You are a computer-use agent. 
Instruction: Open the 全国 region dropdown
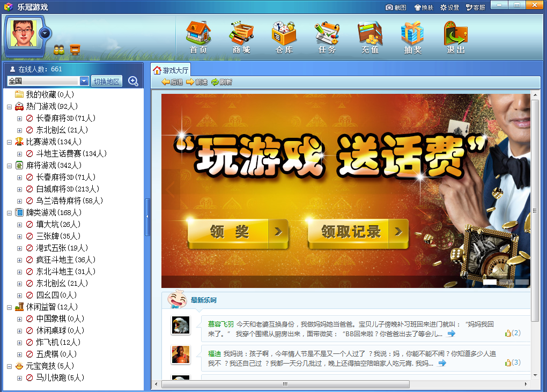coord(84,81)
